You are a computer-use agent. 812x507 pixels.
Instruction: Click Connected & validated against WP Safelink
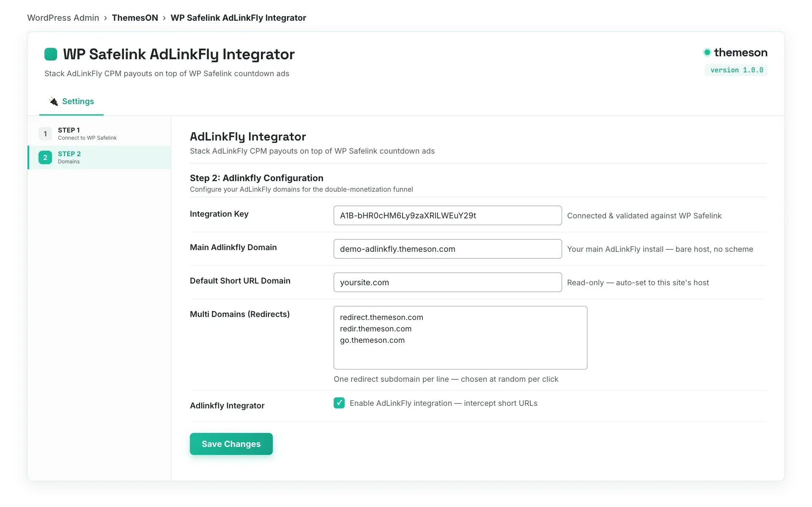pyautogui.click(x=644, y=216)
